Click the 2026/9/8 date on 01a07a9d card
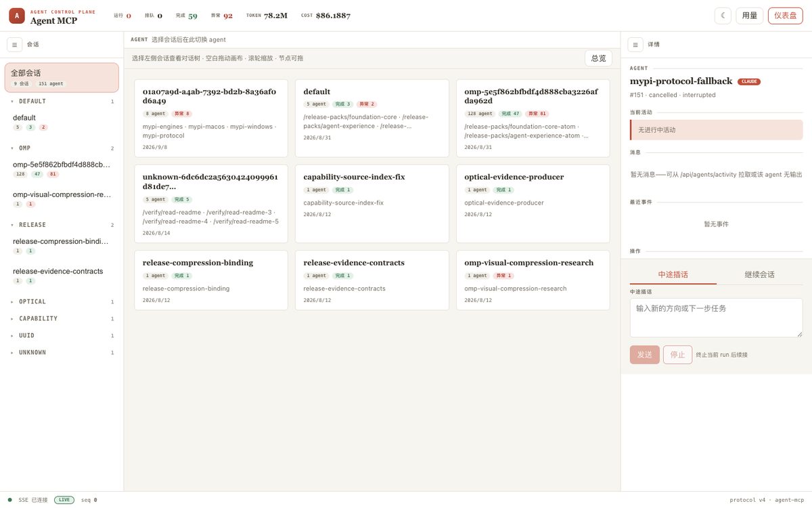The height and width of the screenshot is (508, 812). point(155,147)
